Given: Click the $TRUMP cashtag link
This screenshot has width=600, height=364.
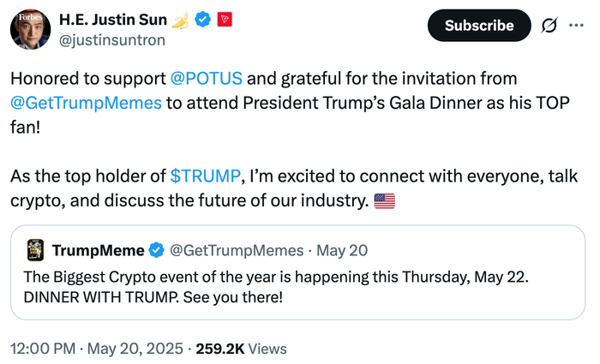Looking at the screenshot, I should (206, 177).
